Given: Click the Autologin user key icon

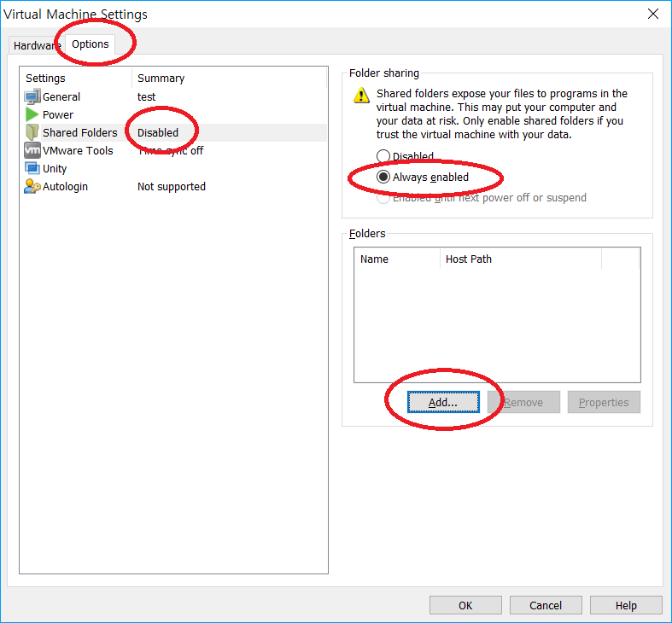Looking at the screenshot, I should 32,186.
